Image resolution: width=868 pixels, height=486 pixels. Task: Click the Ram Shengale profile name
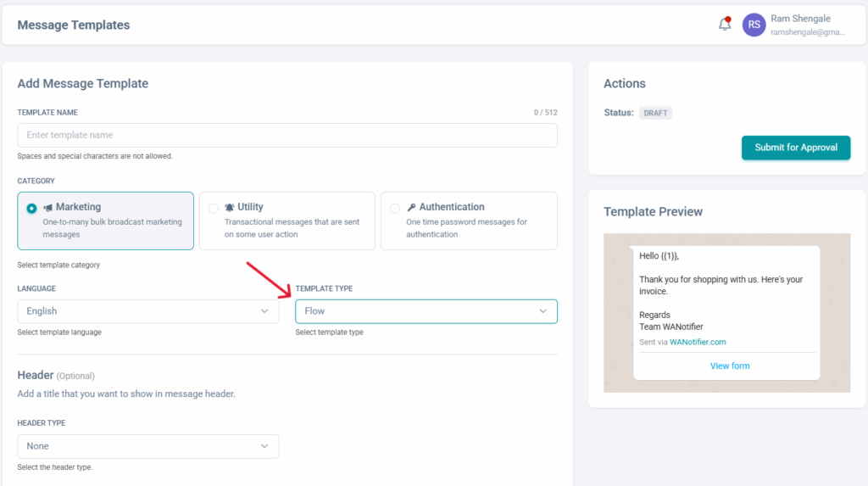coord(800,19)
